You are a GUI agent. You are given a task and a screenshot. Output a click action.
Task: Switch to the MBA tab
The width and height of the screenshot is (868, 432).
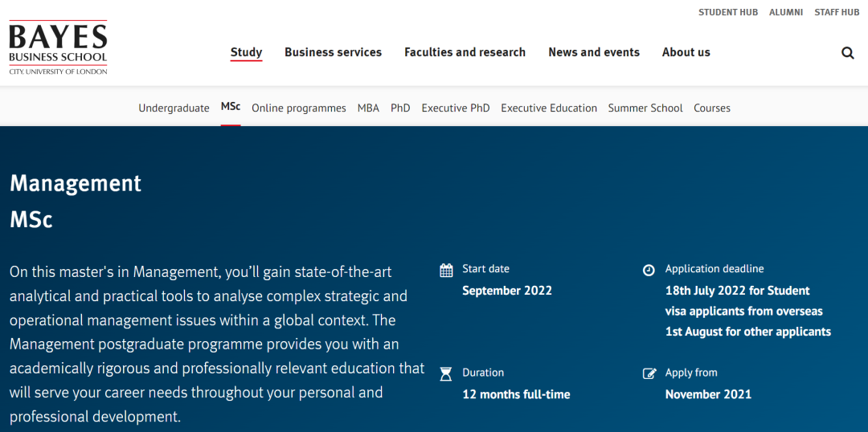(368, 108)
